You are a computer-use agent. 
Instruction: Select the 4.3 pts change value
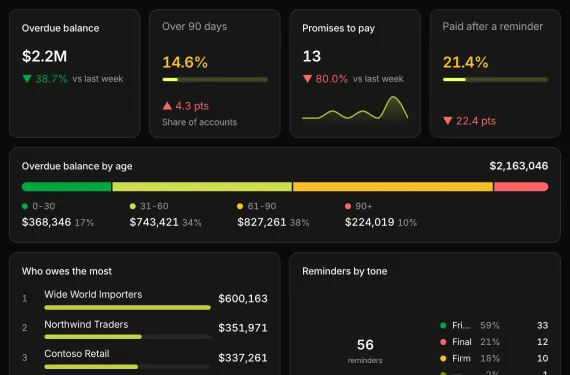(x=192, y=106)
